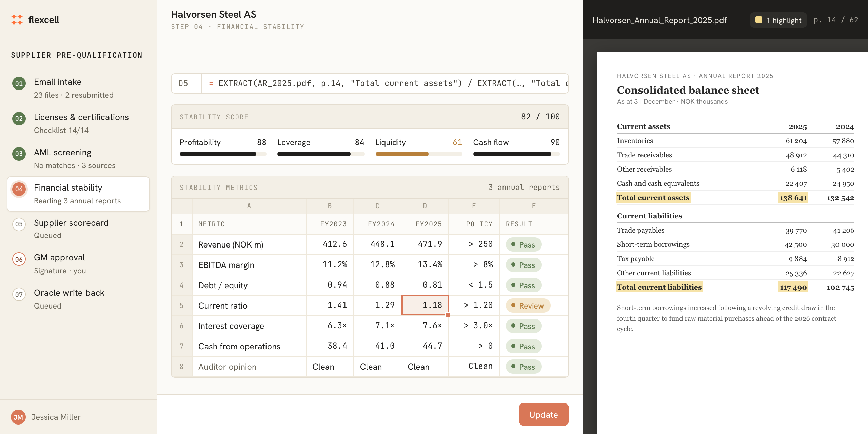Select column D header

[x=425, y=206]
